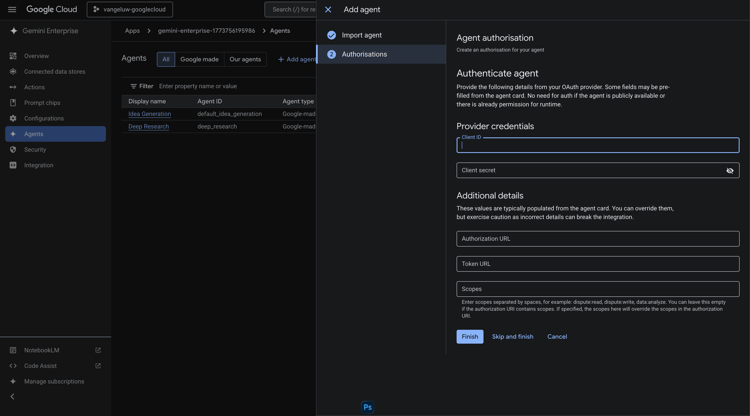Click the Manage subscriptions sparkle icon

[x=13, y=382]
